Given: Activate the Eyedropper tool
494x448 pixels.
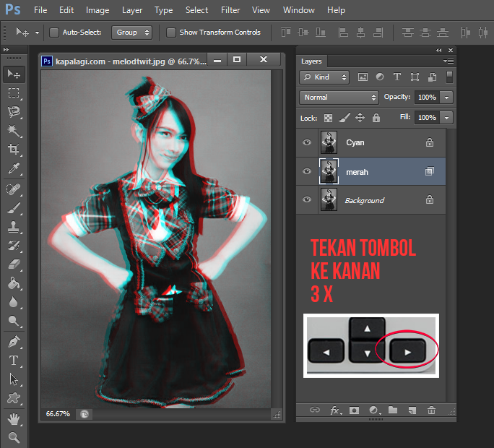Looking at the screenshot, I should pyautogui.click(x=14, y=168).
